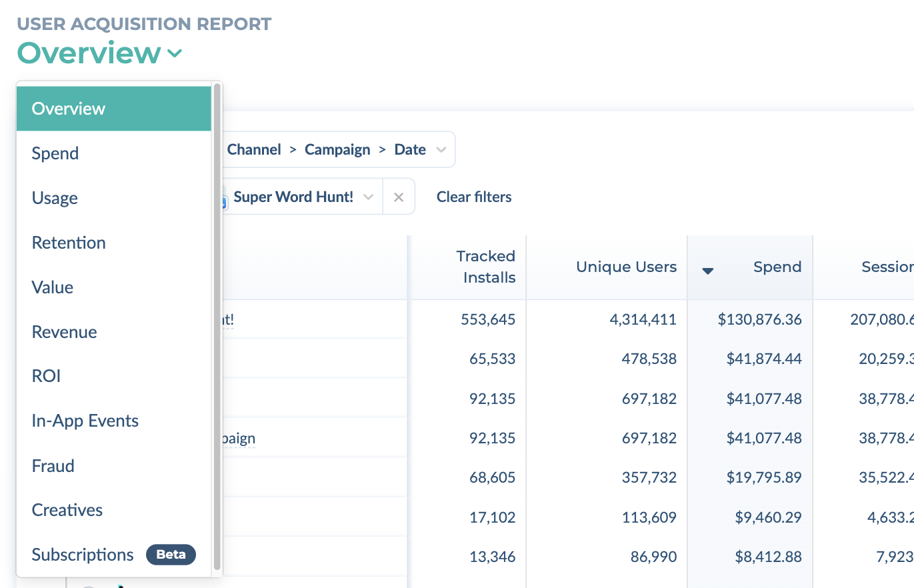The width and height of the screenshot is (914, 588).
Task: Click the Spend value $130,876.36
Action: [760, 319]
